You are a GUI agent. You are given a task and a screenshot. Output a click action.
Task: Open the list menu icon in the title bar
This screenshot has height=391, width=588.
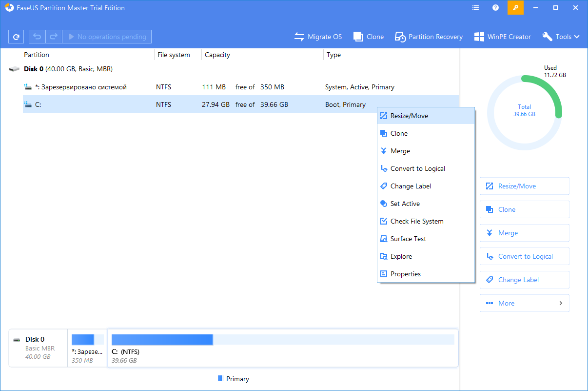(x=476, y=8)
